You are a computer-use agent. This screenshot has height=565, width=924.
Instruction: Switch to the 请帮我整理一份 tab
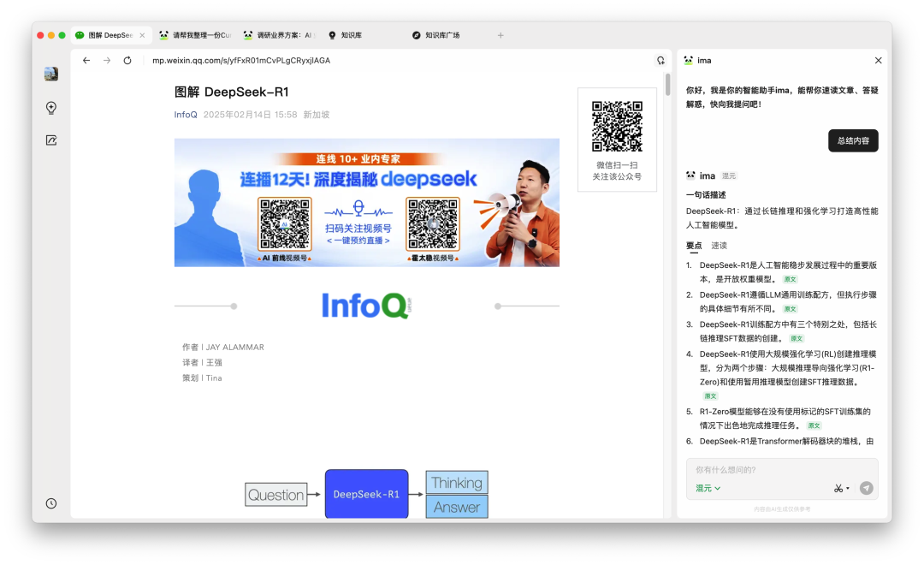(196, 35)
